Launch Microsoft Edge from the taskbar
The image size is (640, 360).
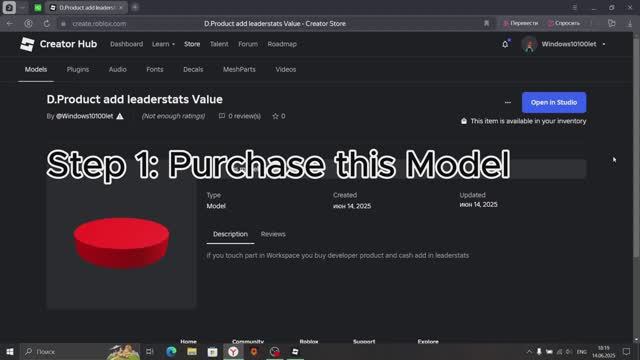[x=171, y=351]
